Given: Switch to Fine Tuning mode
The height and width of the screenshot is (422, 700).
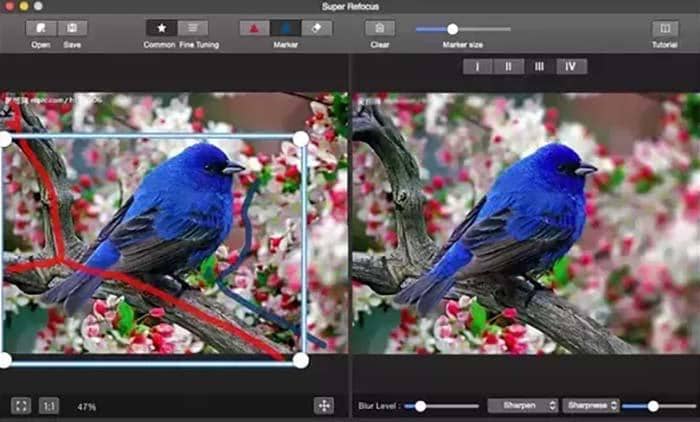Looking at the screenshot, I should pyautogui.click(x=193, y=28).
